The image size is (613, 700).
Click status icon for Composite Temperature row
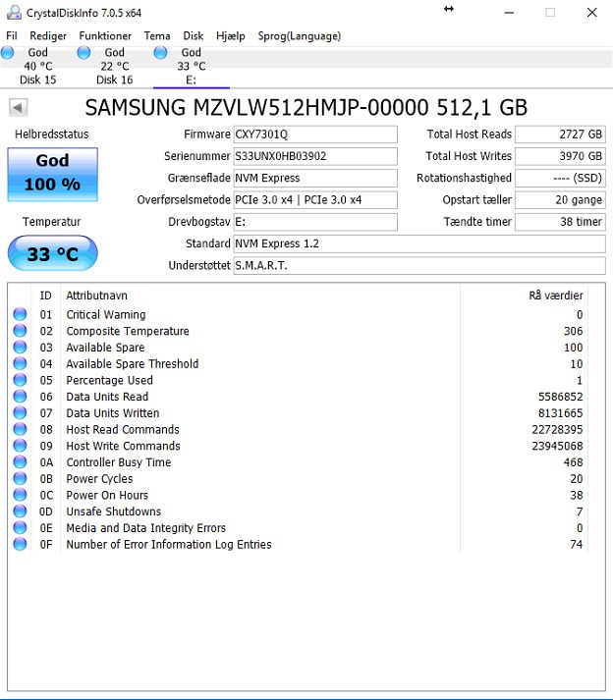20,331
